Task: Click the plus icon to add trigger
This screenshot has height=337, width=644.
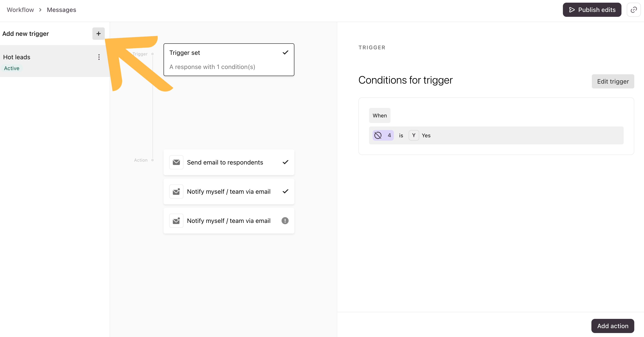Action: (99, 34)
